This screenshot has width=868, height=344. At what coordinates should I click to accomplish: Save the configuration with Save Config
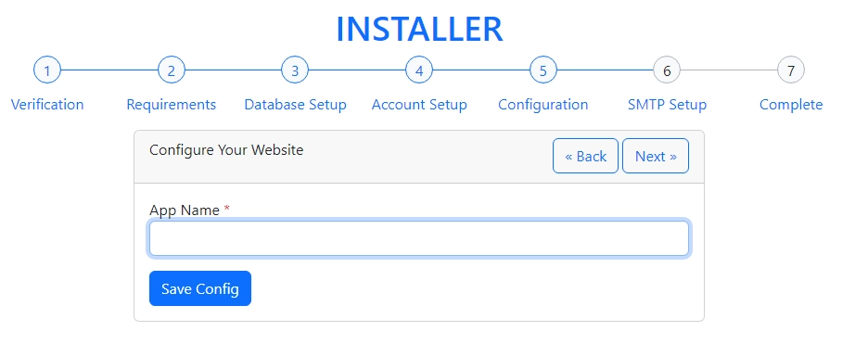tap(199, 288)
